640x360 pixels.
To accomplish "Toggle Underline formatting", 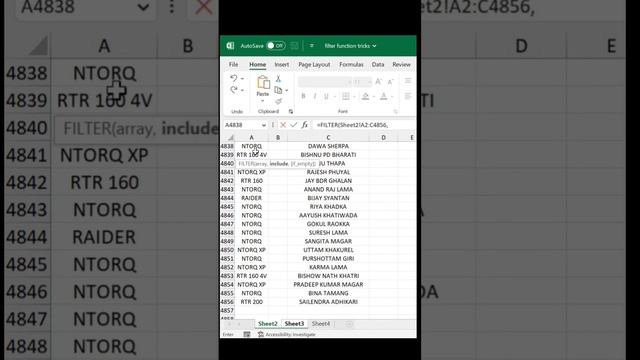I will [326, 96].
